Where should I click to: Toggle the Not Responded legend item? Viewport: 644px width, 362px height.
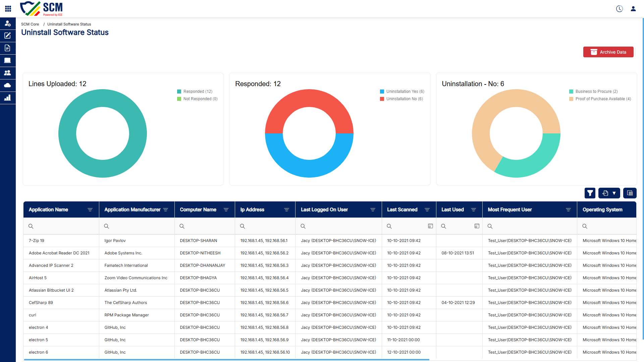197,99
